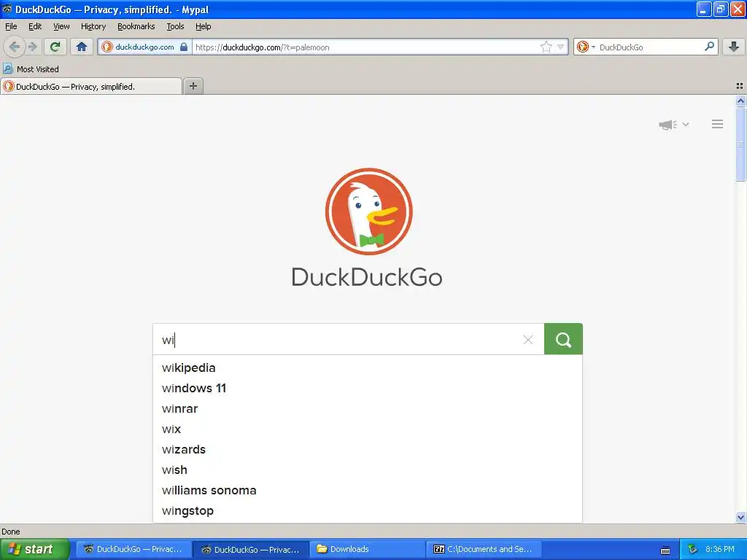This screenshot has height=560, width=747.
Task: Switch to first DuckDuckGo taskbar window
Action: tap(133, 549)
